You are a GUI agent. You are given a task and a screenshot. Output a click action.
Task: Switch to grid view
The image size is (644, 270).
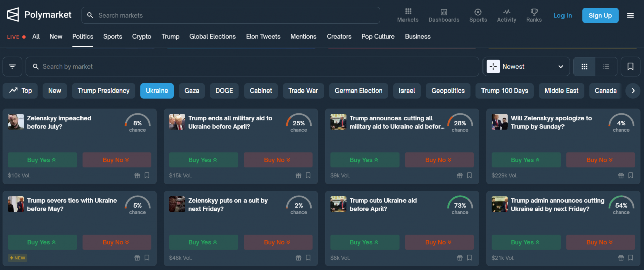(584, 66)
